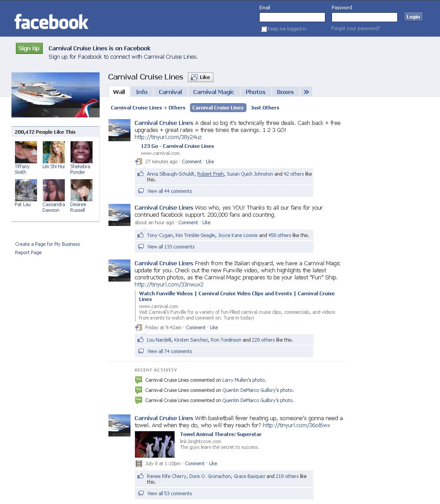Play the Towel Animal Theatre video thumbnail
This screenshot has width=440, height=504.
[154, 444]
